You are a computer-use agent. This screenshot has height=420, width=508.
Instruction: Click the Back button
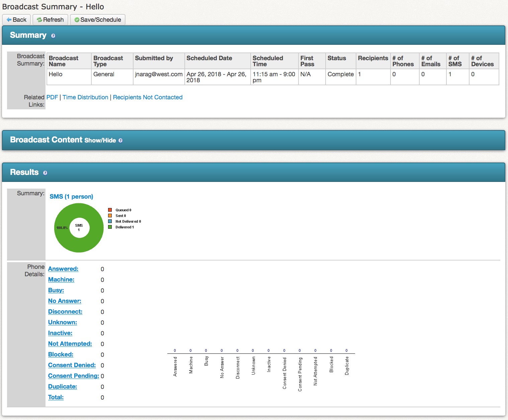point(16,20)
